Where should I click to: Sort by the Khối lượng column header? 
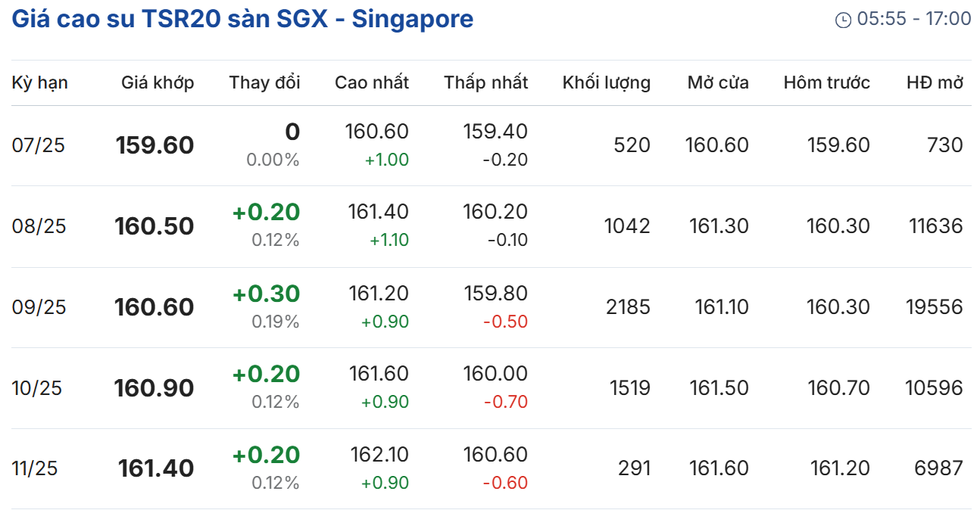(x=606, y=82)
